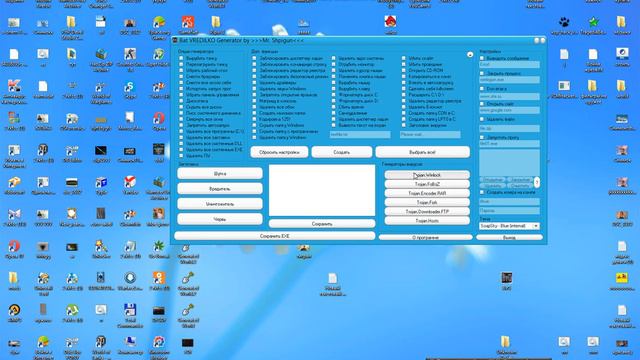The image size is (640, 360).
Task: Toggle the 'Удалять файл' checkbox in the settings panel
Action: click(x=482, y=119)
